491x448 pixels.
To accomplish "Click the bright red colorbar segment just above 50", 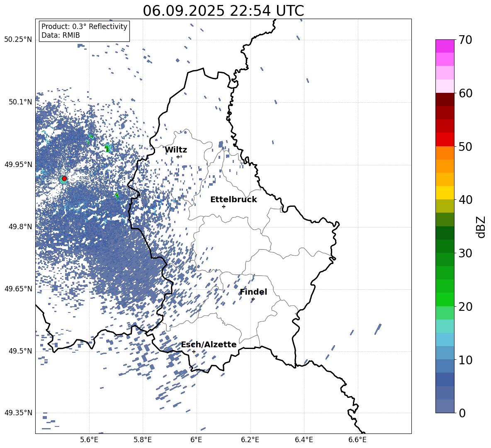I will coord(445,140).
